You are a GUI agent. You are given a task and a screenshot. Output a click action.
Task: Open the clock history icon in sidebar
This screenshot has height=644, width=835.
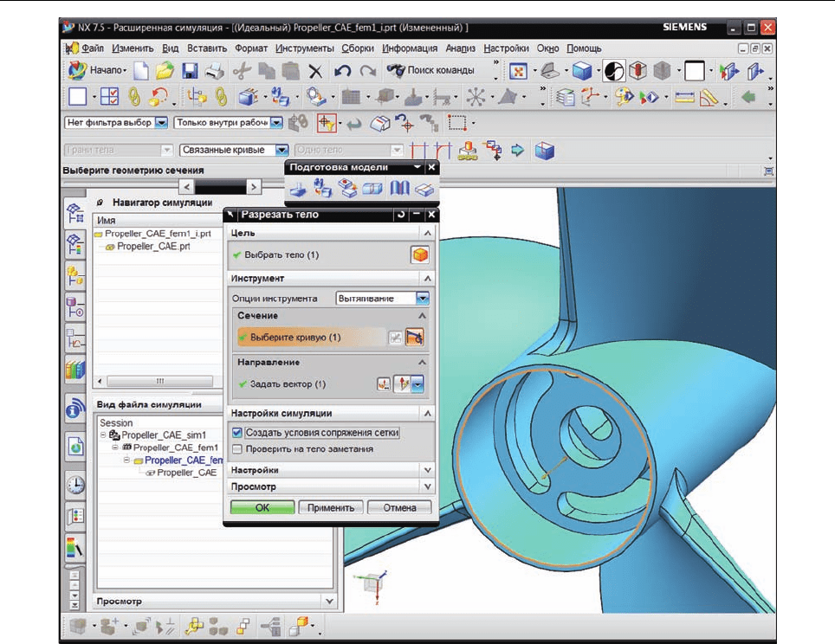75,485
